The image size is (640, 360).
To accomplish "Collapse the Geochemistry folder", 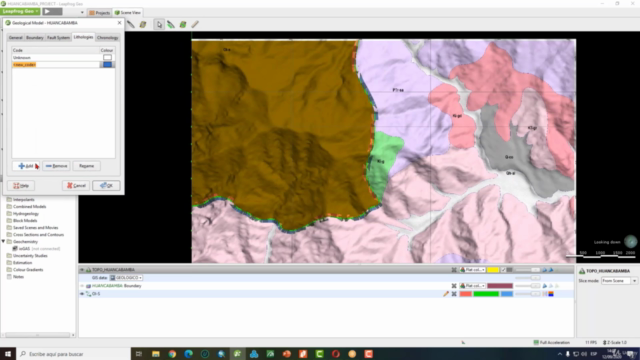I will tap(3, 242).
